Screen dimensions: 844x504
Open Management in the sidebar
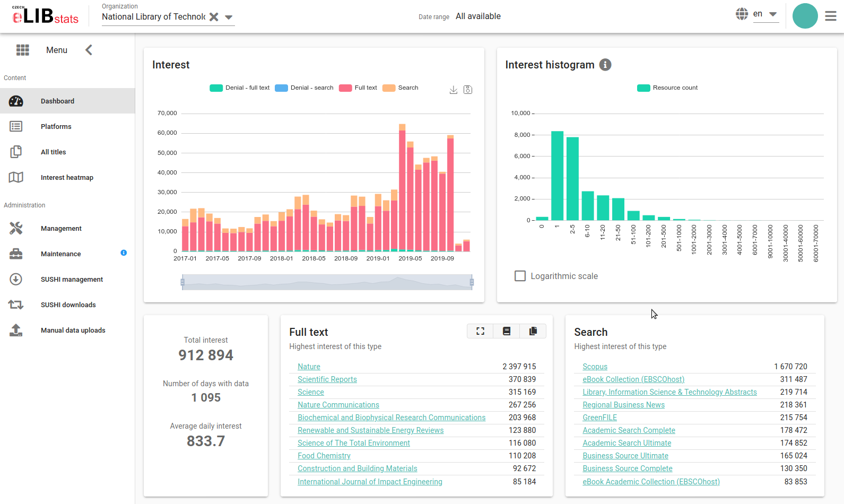(x=67, y=228)
